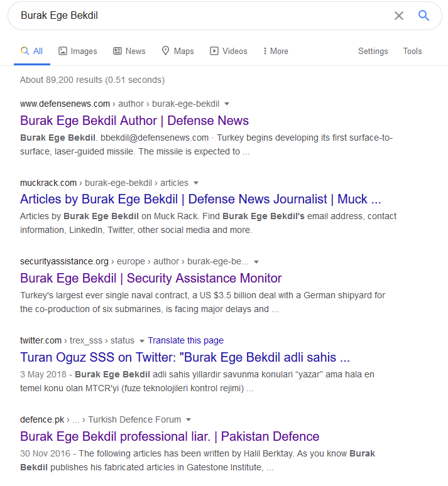Expand the More search categories menu
This screenshot has height=486, width=448.
276,51
